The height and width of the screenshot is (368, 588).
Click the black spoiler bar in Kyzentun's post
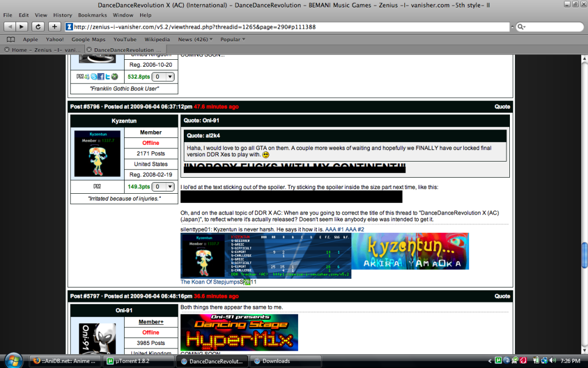[x=291, y=197]
